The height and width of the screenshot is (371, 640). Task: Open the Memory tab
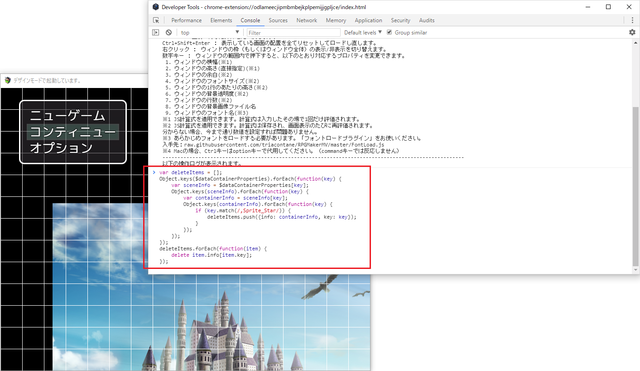click(x=336, y=20)
